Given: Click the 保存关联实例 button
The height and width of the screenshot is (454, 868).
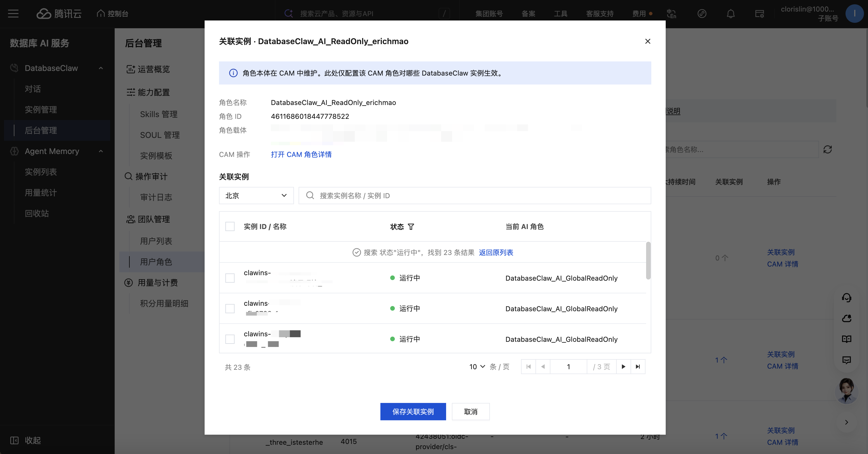Looking at the screenshot, I should (x=413, y=412).
